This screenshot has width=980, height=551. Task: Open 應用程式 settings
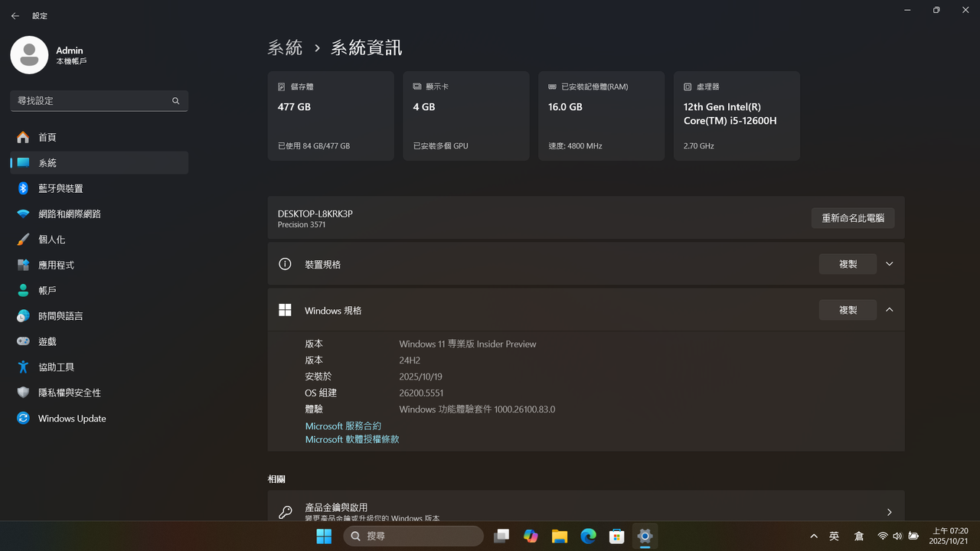pos(99,265)
